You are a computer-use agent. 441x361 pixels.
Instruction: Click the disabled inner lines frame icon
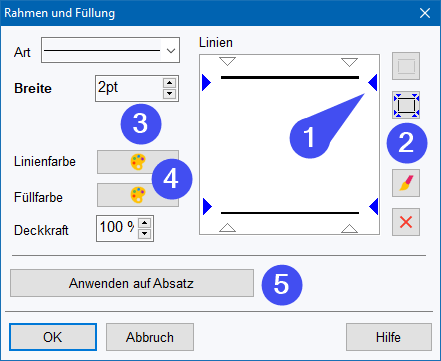[406, 66]
